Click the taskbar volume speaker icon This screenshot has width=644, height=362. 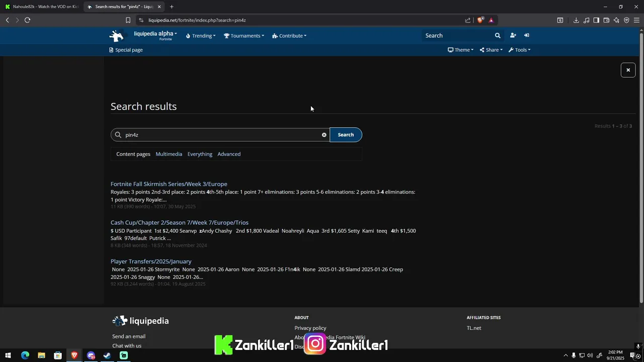click(x=590, y=355)
